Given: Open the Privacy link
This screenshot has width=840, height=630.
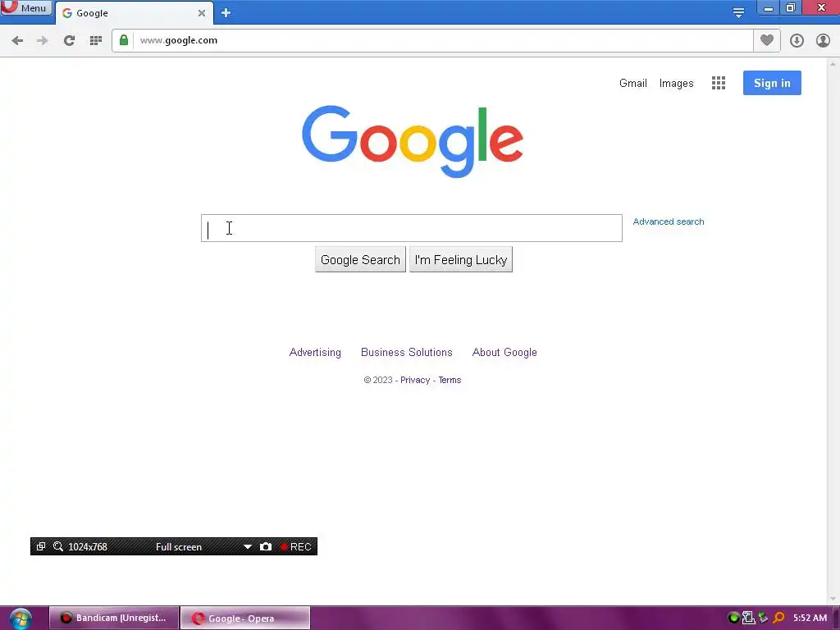Looking at the screenshot, I should (x=415, y=380).
